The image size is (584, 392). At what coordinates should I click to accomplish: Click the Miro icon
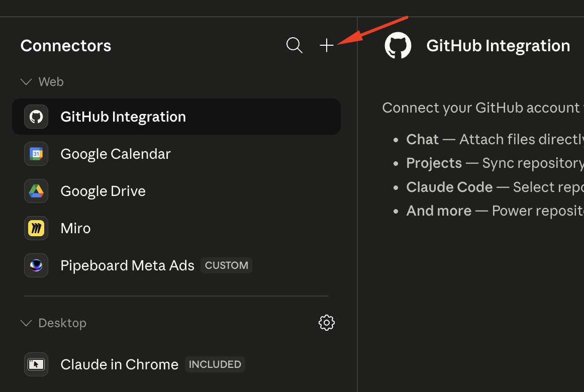click(36, 228)
